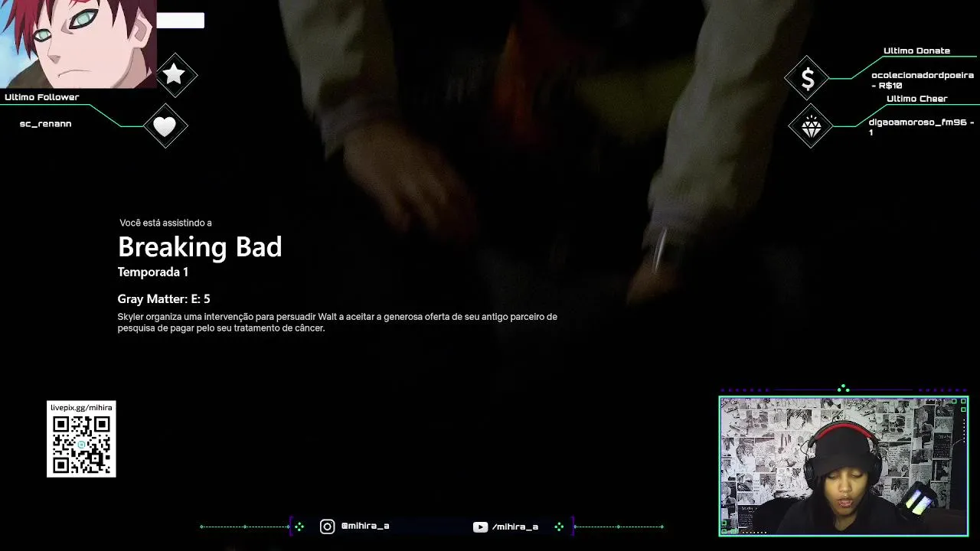Image resolution: width=980 pixels, height=551 pixels.
Task: Click the red-haired anime avatar image
Action: 78,44
